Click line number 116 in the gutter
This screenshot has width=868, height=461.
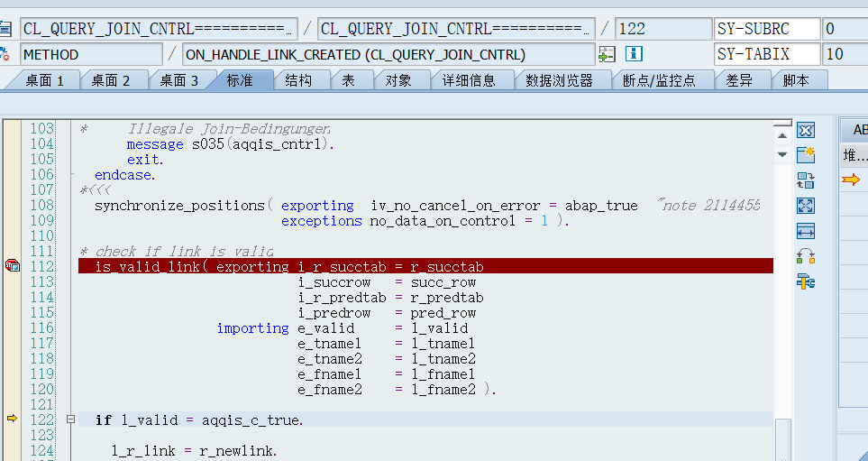[x=42, y=328]
